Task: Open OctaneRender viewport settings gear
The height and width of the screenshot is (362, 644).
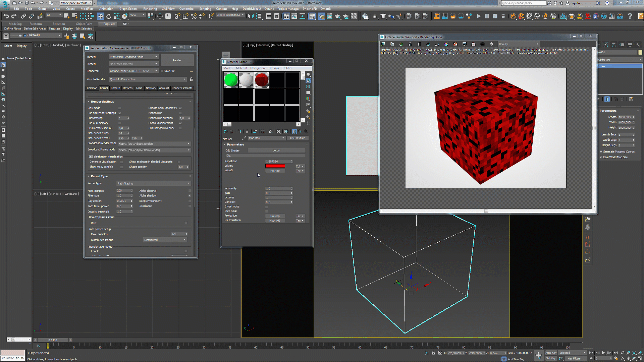Action: point(491,44)
